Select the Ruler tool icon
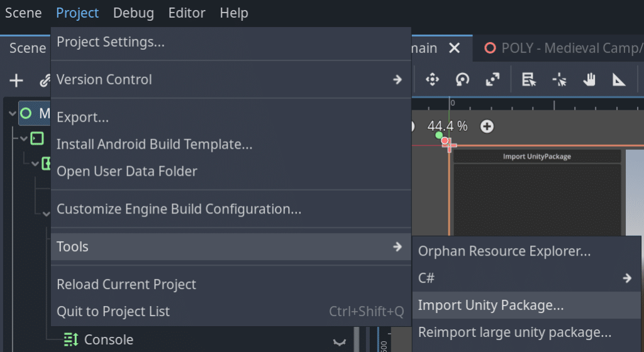644x352 pixels. (619, 79)
